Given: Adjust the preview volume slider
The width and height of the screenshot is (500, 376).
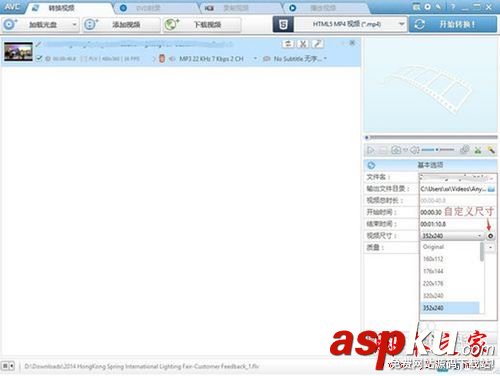Looking at the screenshot, I should coord(438,150).
